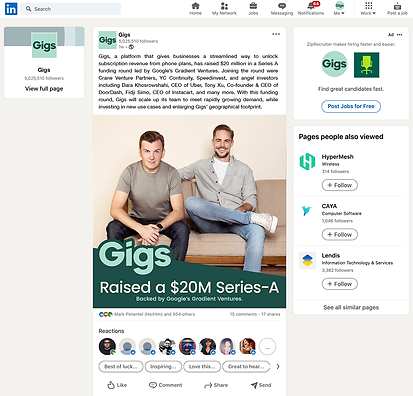Expand the Work apps dropdown
Image resolution: width=413 pixels, height=396 pixels.
click(368, 9)
